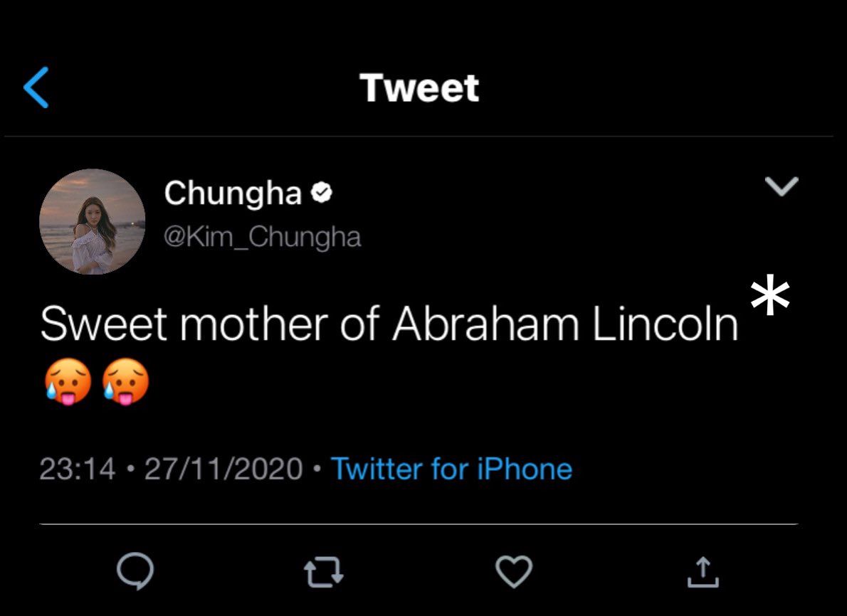Click the word 'Sweet' in the tweet

(104, 324)
